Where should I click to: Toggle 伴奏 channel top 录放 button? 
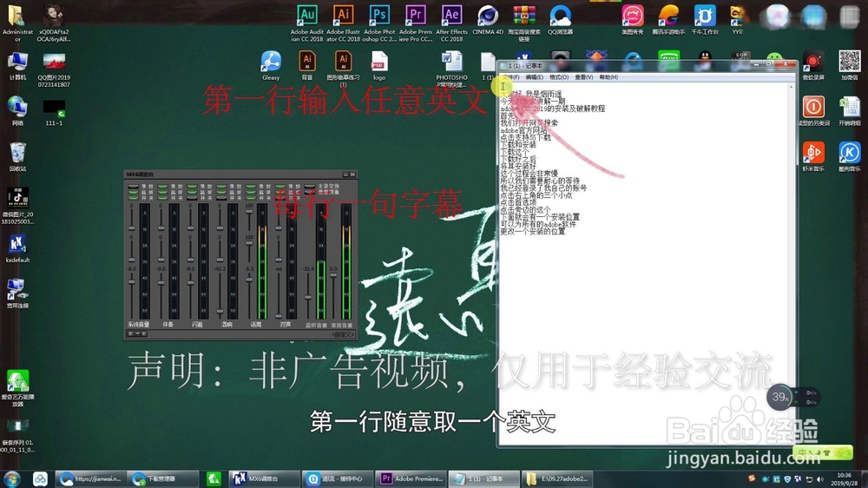(163, 186)
